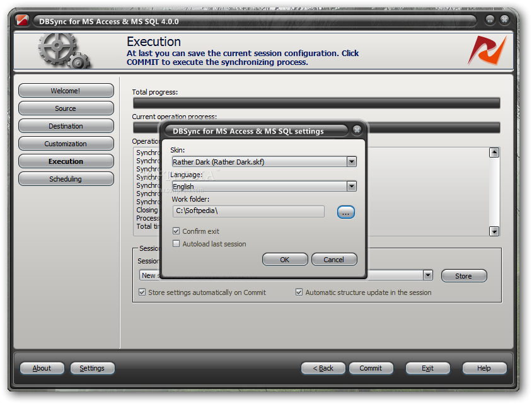Click Commit to start synchronizing
This screenshot has height=404, width=532.
(371, 368)
